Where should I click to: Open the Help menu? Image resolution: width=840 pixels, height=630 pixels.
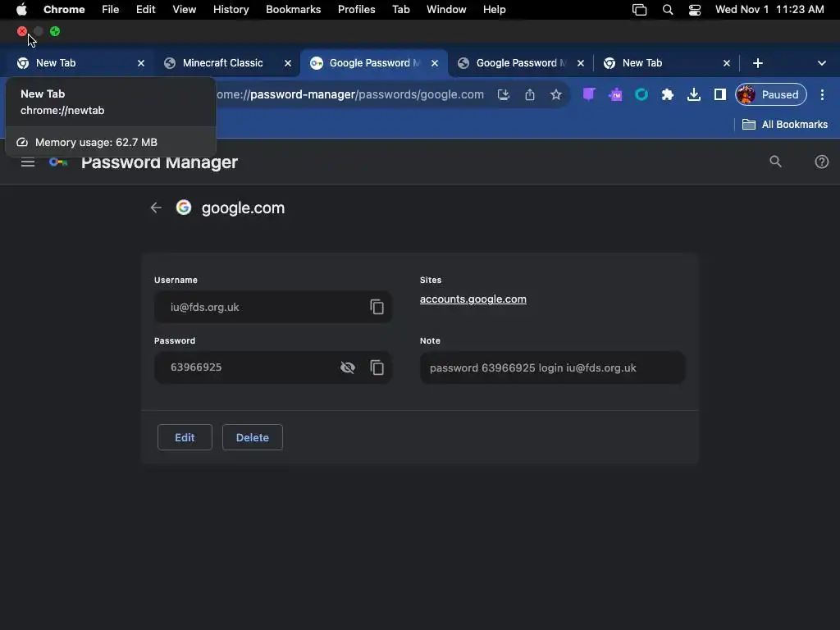click(494, 10)
